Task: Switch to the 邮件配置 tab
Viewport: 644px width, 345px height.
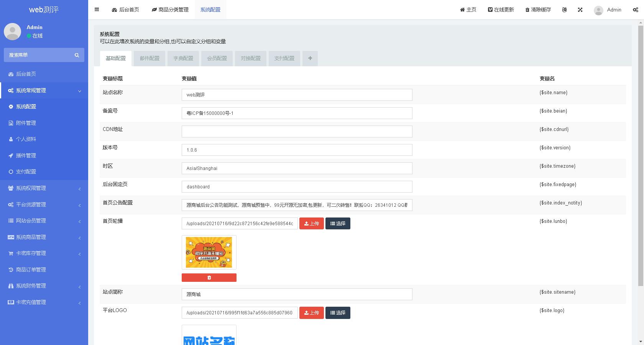Action: (149, 58)
